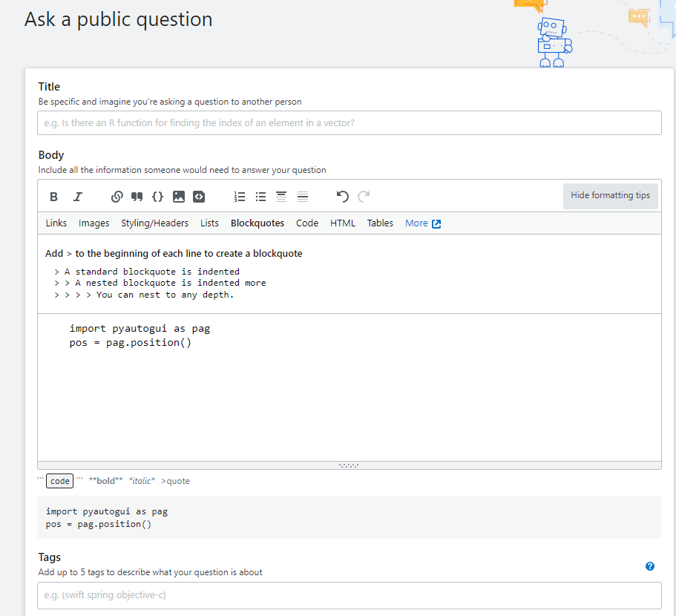This screenshot has height=616, width=676.
Task: Click the Title input field
Action: click(350, 123)
